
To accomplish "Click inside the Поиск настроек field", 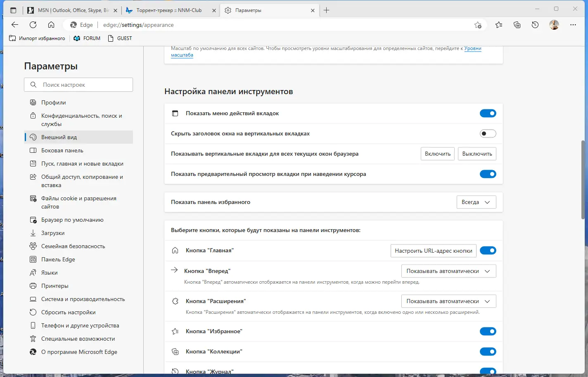I will pyautogui.click(x=78, y=85).
